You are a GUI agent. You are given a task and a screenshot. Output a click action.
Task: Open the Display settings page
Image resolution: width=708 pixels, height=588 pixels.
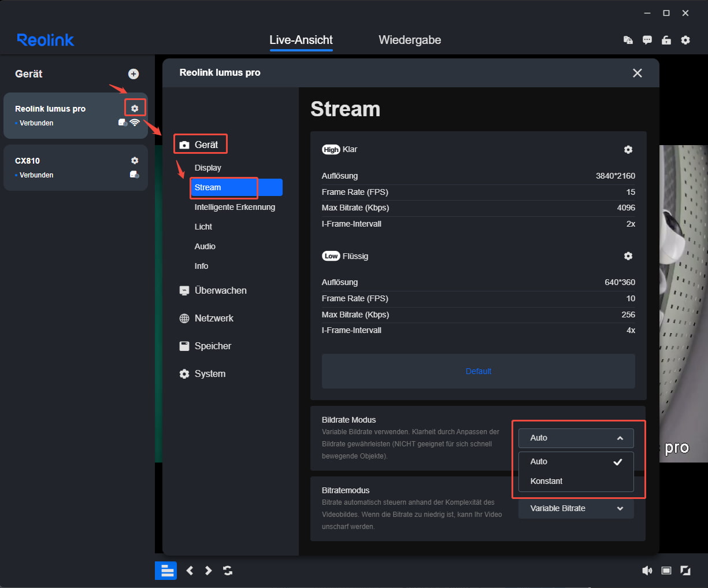[x=208, y=168]
